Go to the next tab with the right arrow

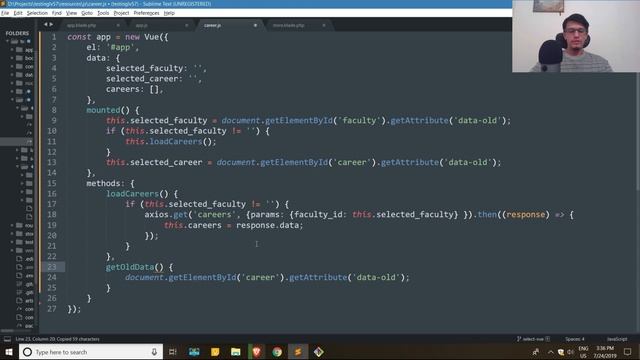click(51, 24)
